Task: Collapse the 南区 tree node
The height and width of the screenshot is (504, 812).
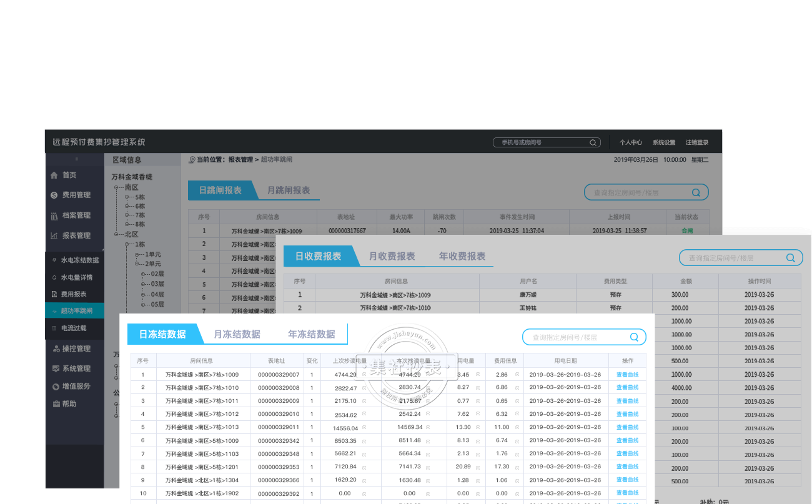Action: (x=116, y=188)
